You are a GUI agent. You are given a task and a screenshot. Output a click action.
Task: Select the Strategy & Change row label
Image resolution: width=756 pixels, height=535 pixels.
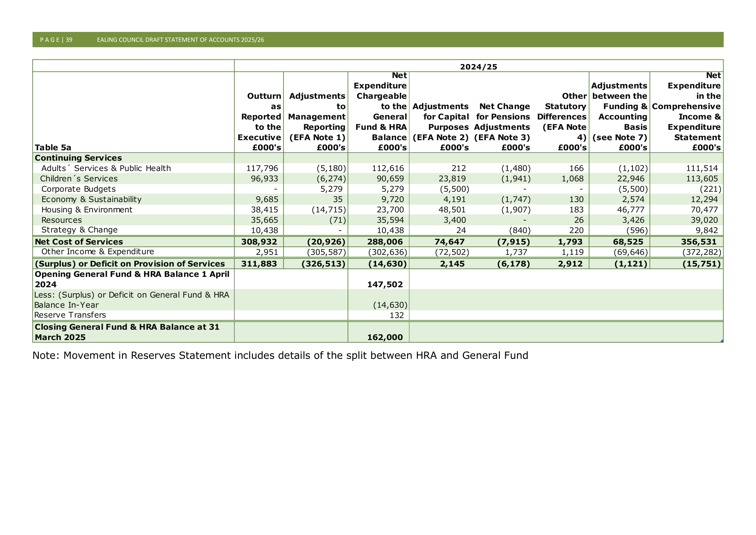point(79,230)
